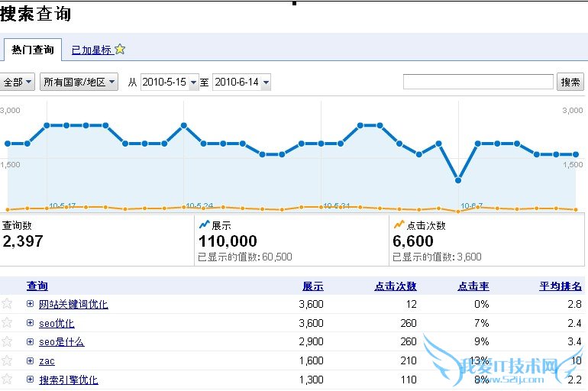The image size is (588, 391).
Task: Sort table by 平均排名 column
Action: [560, 286]
